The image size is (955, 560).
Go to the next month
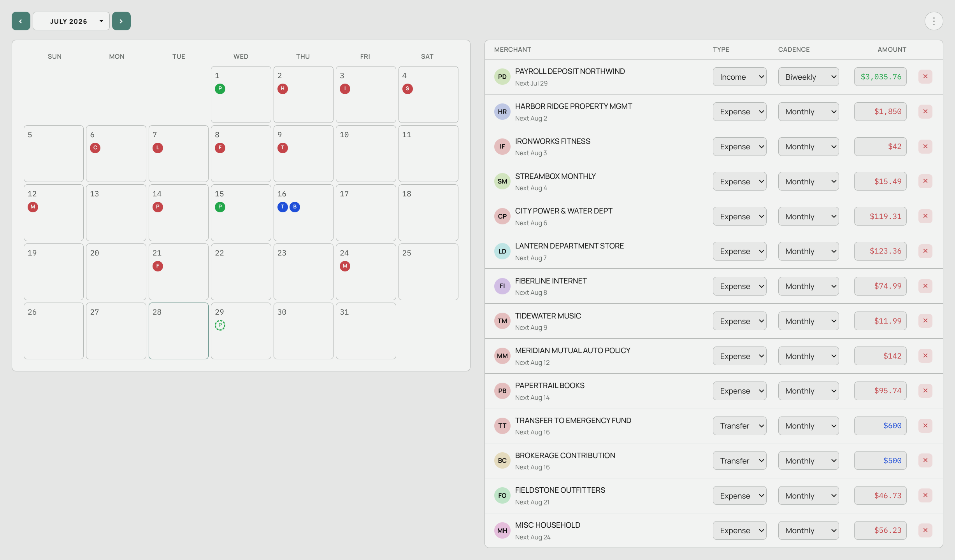(x=121, y=21)
